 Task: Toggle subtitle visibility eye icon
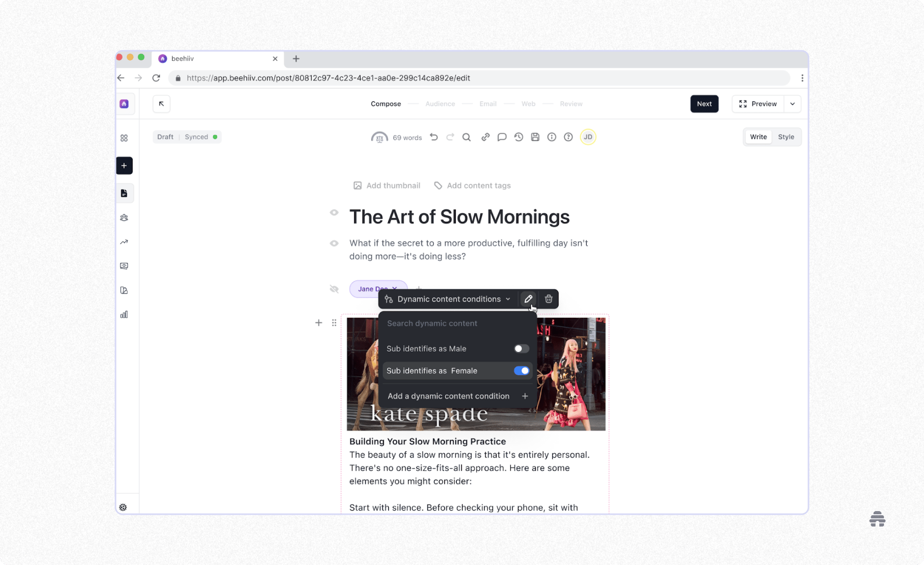click(x=334, y=243)
